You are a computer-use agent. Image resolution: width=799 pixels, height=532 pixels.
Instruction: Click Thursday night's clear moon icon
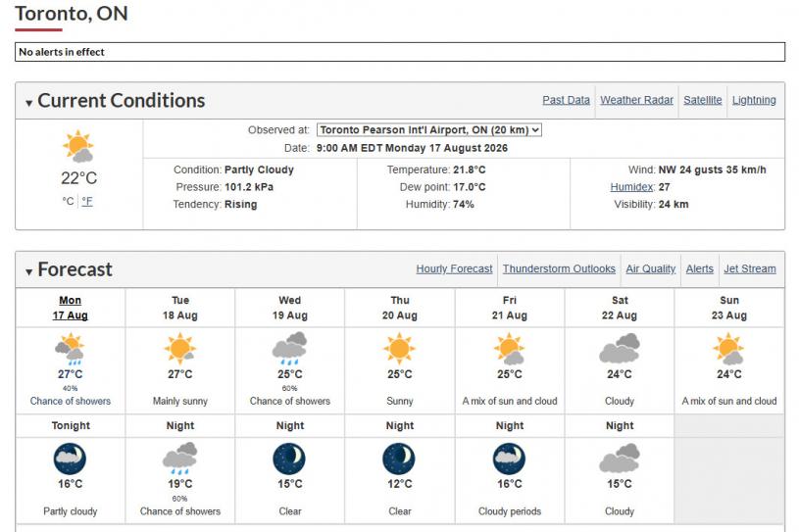click(399, 459)
